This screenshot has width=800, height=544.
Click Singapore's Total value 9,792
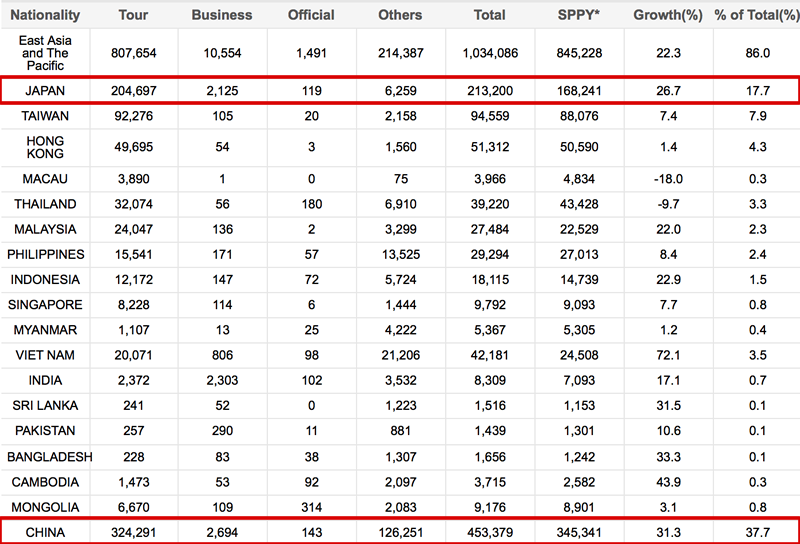click(490, 305)
